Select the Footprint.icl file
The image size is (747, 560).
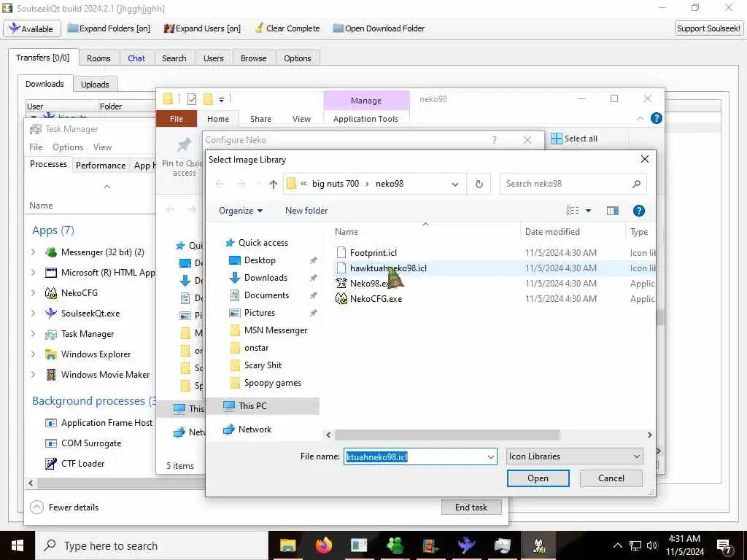click(373, 253)
